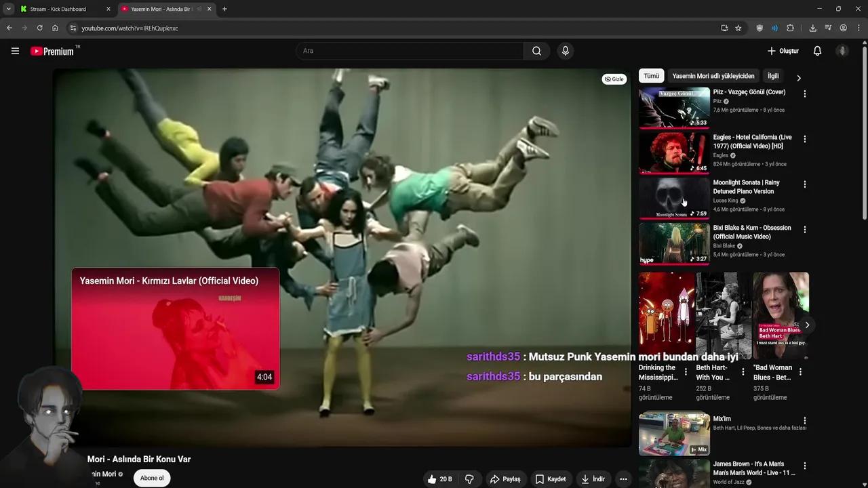Bookmark this page with star icon
This screenshot has width=868, height=488.
click(x=738, y=28)
